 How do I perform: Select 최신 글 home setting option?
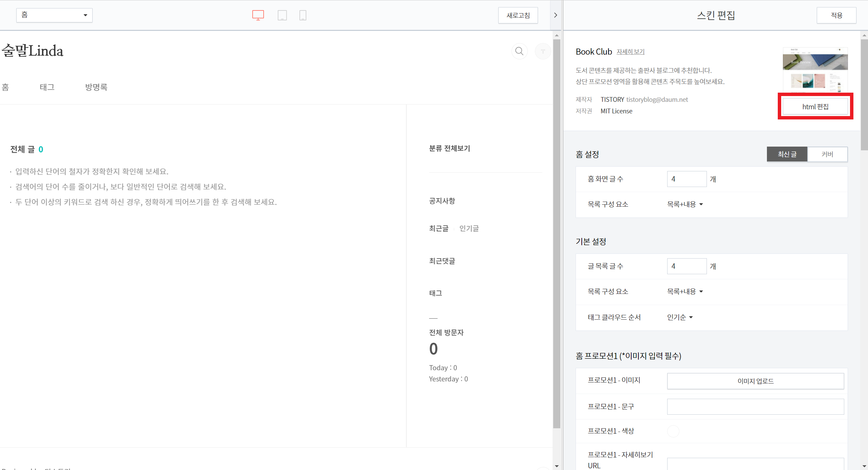click(x=787, y=154)
